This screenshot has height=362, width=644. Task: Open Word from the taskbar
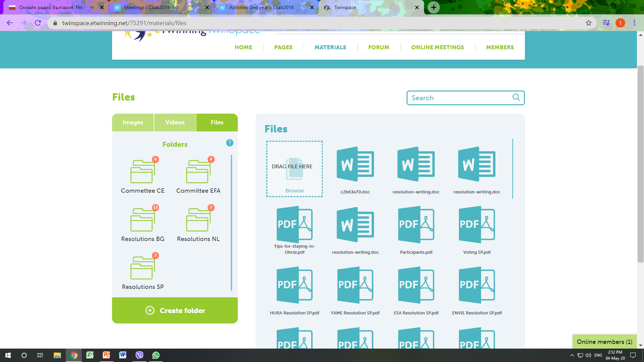pyautogui.click(x=123, y=355)
